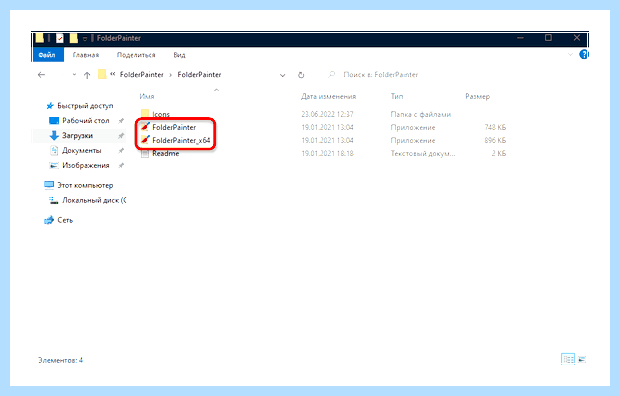Click the Properties checkmark icon in title bar
The height and width of the screenshot is (396, 620).
(x=60, y=38)
